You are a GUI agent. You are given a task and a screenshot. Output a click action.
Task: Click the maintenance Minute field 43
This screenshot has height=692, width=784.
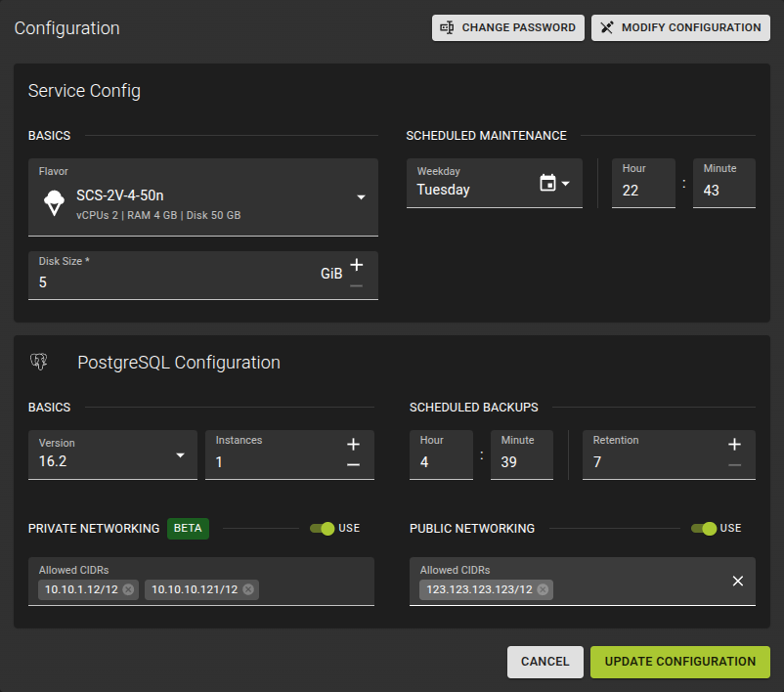724,183
